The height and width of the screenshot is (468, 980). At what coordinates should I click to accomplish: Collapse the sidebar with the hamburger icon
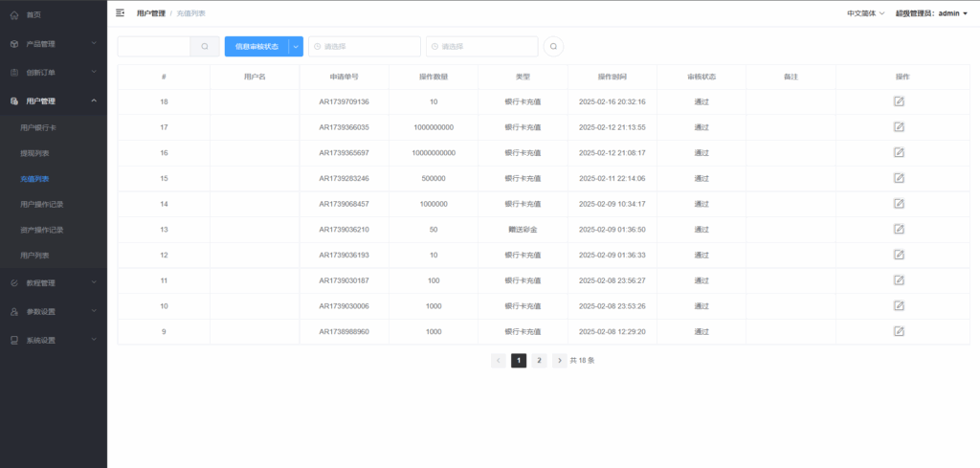point(120,12)
